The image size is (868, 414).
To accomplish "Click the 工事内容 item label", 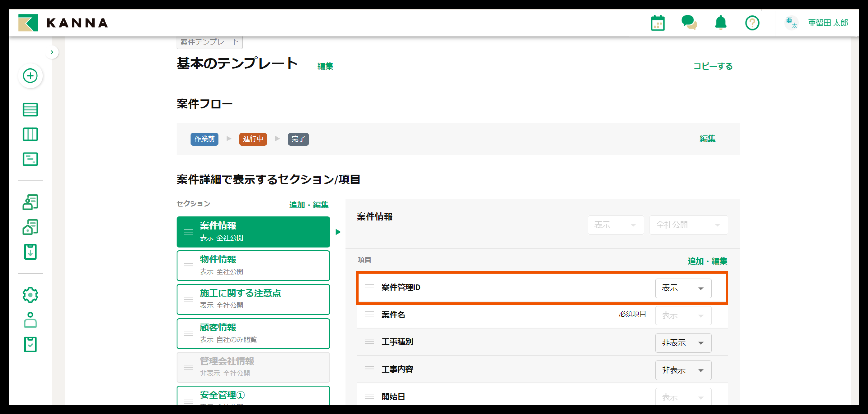I will [397, 369].
